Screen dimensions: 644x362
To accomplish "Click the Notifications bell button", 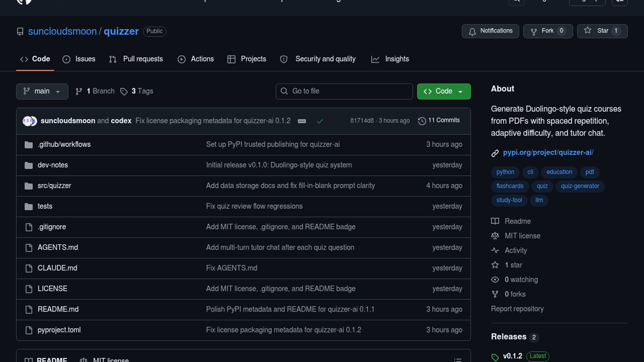I will point(490,31).
